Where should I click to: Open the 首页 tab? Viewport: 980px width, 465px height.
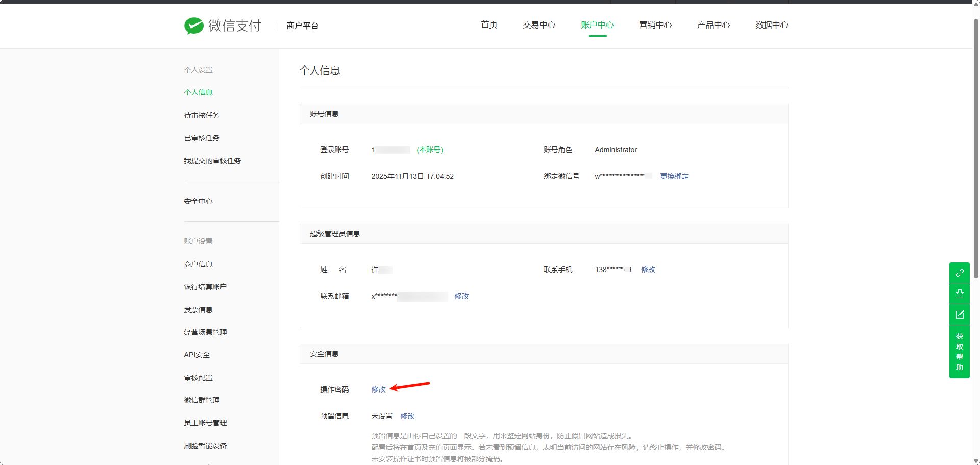point(488,25)
